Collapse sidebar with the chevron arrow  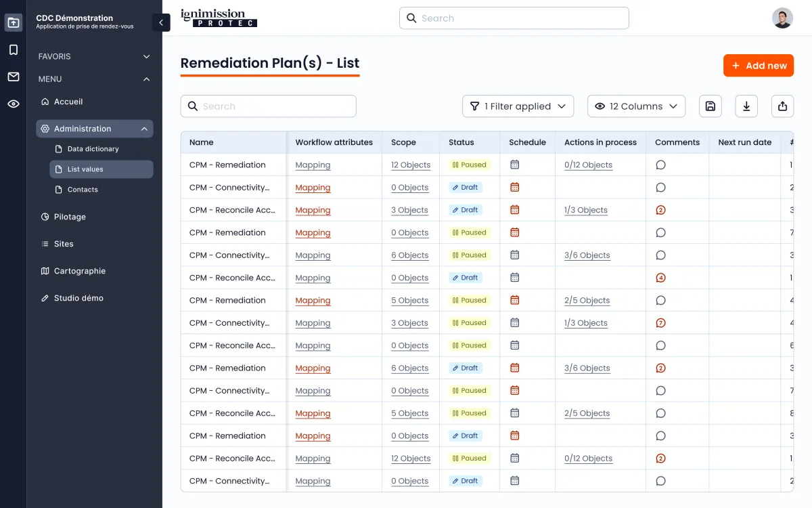pyautogui.click(x=161, y=22)
